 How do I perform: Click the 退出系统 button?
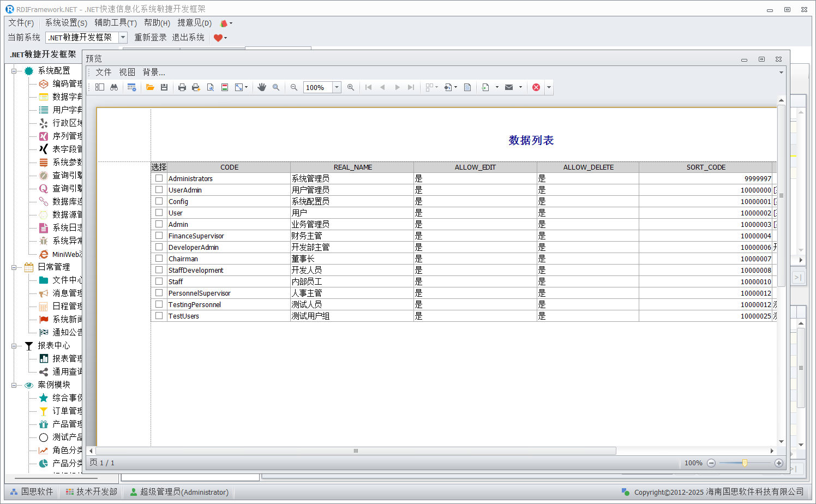click(x=188, y=37)
